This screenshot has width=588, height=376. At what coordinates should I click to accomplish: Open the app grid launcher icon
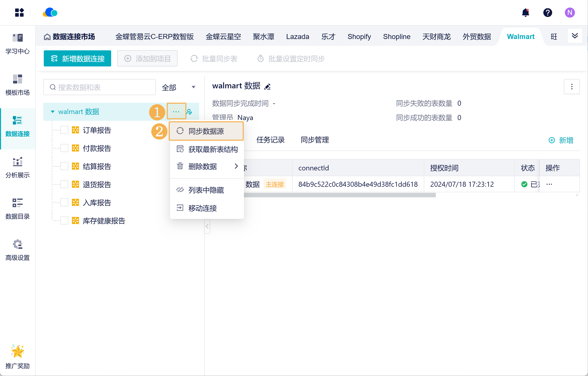pos(19,12)
